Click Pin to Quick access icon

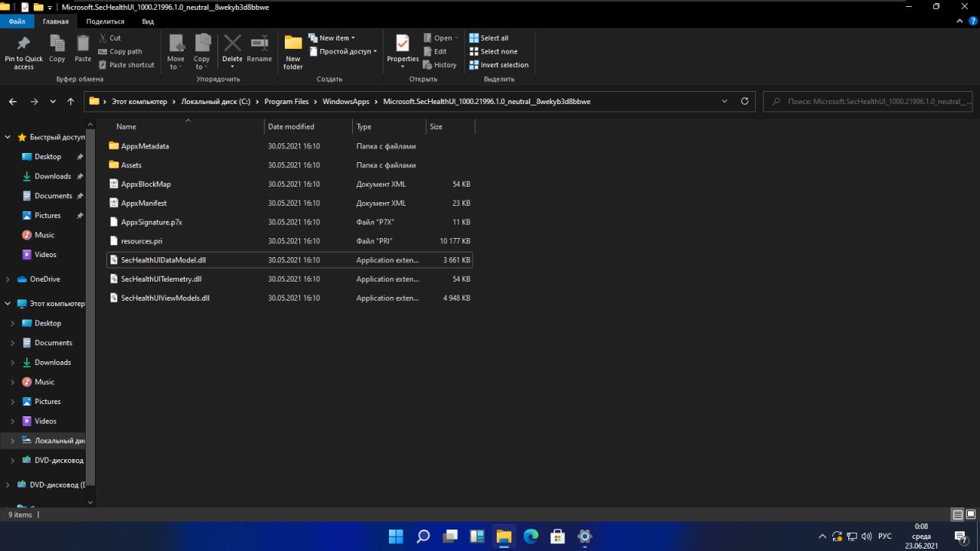click(x=24, y=52)
